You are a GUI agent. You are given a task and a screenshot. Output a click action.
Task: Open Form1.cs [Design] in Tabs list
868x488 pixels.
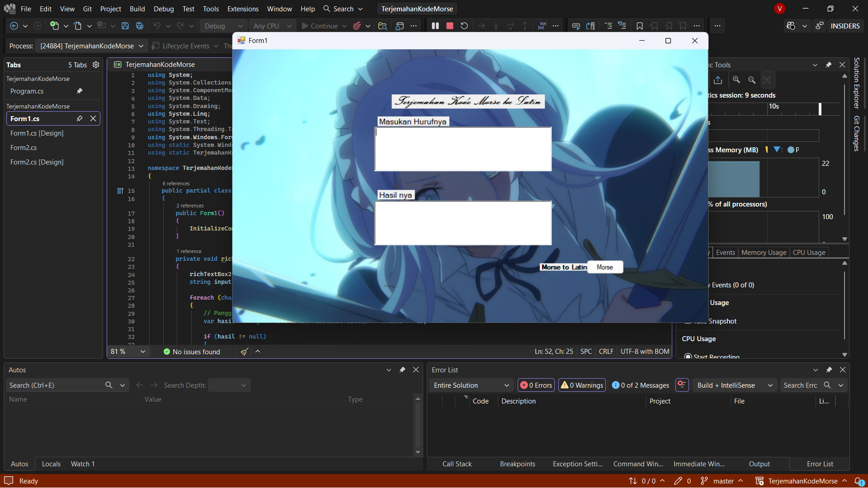(37, 133)
